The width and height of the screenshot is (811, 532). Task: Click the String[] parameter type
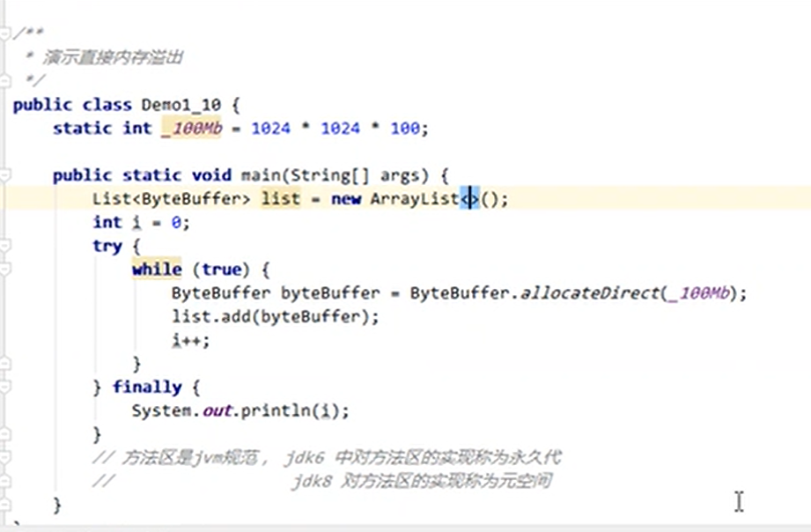(329, 175)
